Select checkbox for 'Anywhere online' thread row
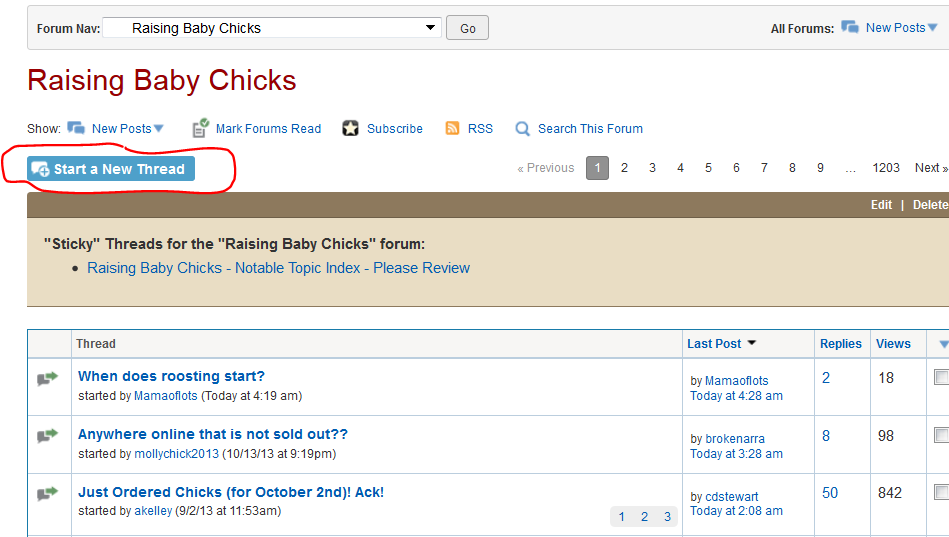This screenshot has height=537, width=949. [x=941, y=435]
